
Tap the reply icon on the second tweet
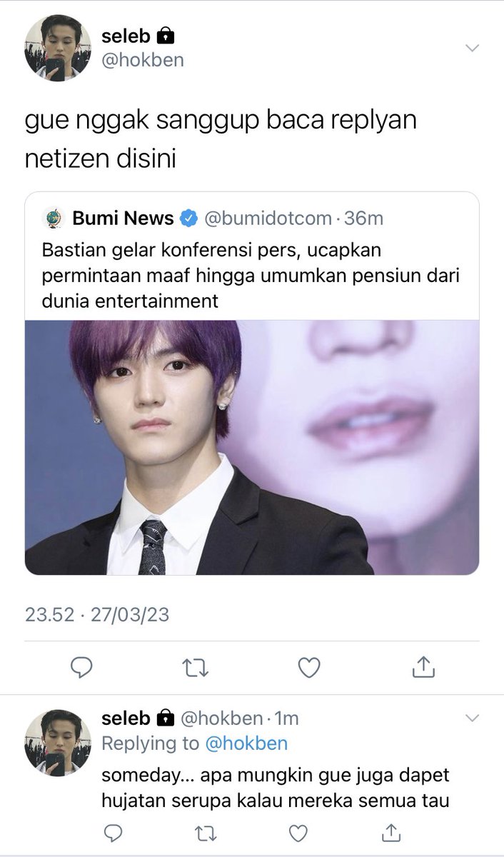click(x=114, y=833)
